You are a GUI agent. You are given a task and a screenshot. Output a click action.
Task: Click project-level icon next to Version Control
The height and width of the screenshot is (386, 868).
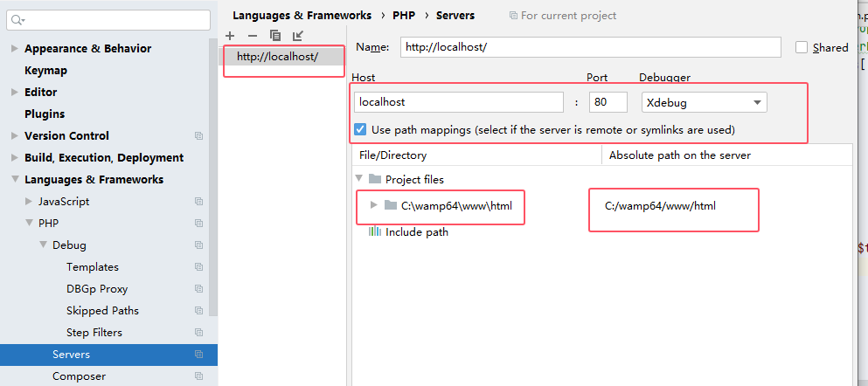tap(198, 136)
